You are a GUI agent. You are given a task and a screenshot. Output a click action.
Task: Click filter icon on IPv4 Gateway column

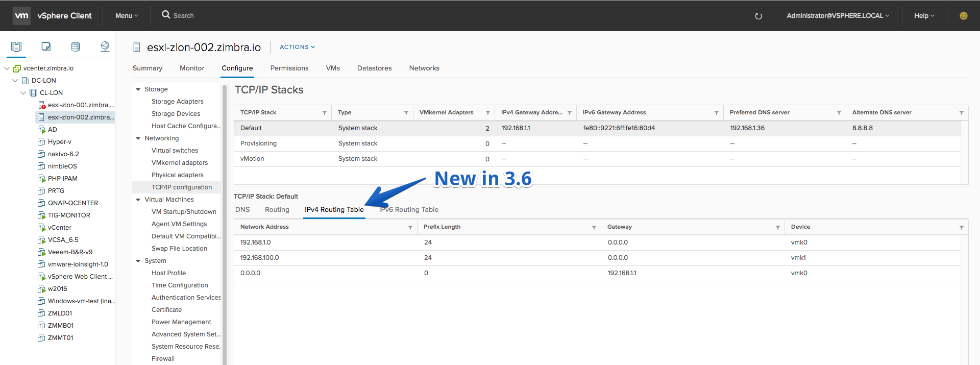pos(570,113)
